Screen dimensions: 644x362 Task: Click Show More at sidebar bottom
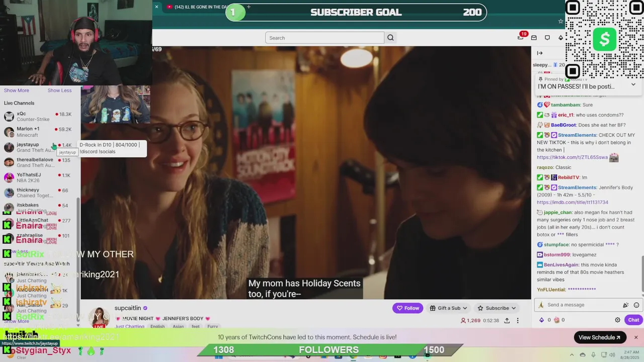click(17, 321)
